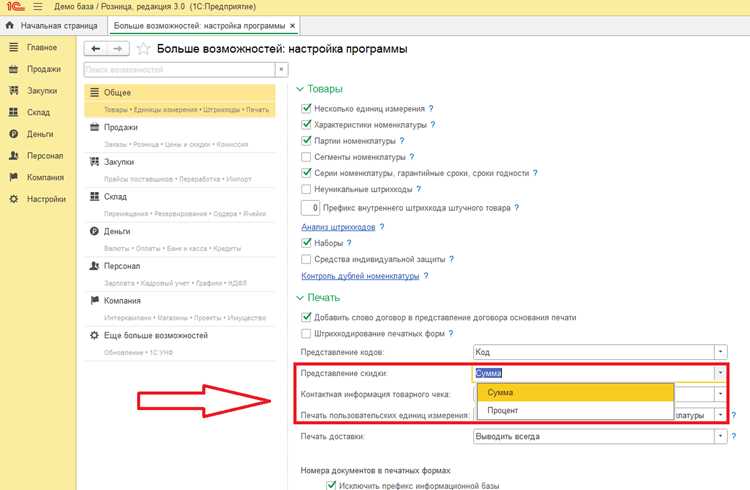Open Представление кодов dropdown arrow
The image size is (750, 490).
[x=720, y=352]
